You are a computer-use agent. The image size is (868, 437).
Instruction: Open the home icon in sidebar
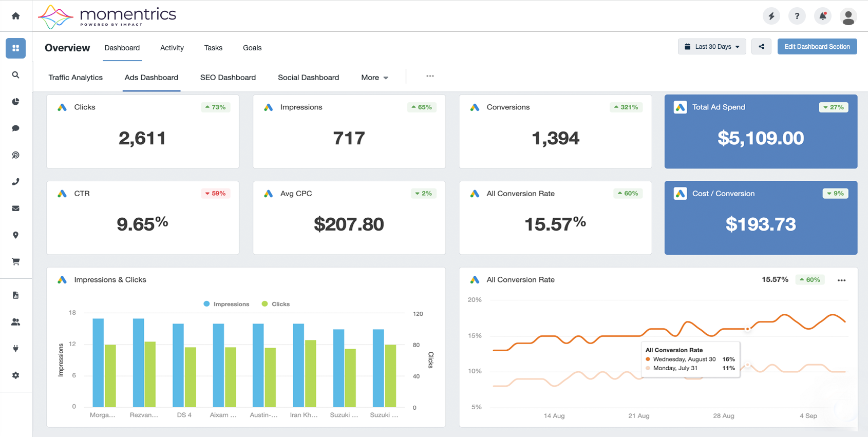point(16,16)
